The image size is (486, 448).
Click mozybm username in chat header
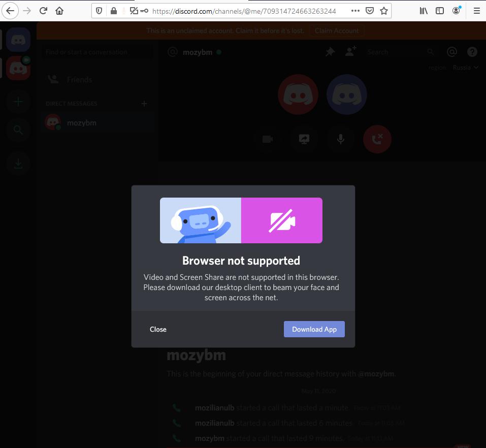click(x=198, y=52)
